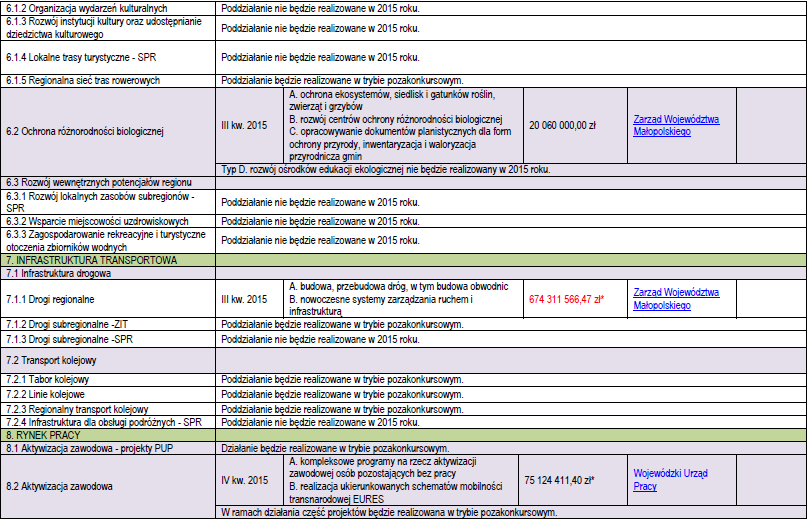The height and width of the screenshot is (522, 809).
Task: Click the status text in row 6.1.5
Action: click(342, 80)
